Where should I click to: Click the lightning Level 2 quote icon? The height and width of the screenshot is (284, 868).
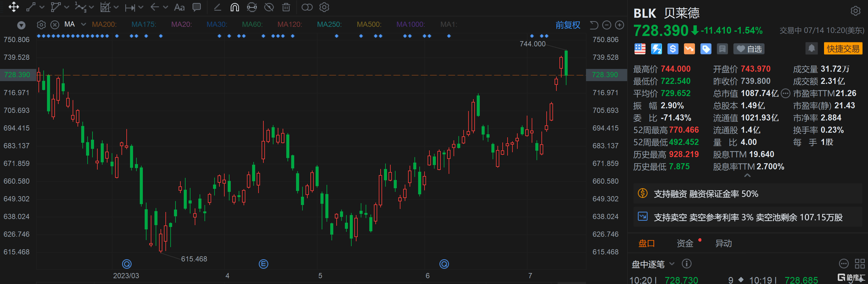(x=656, y=49)
